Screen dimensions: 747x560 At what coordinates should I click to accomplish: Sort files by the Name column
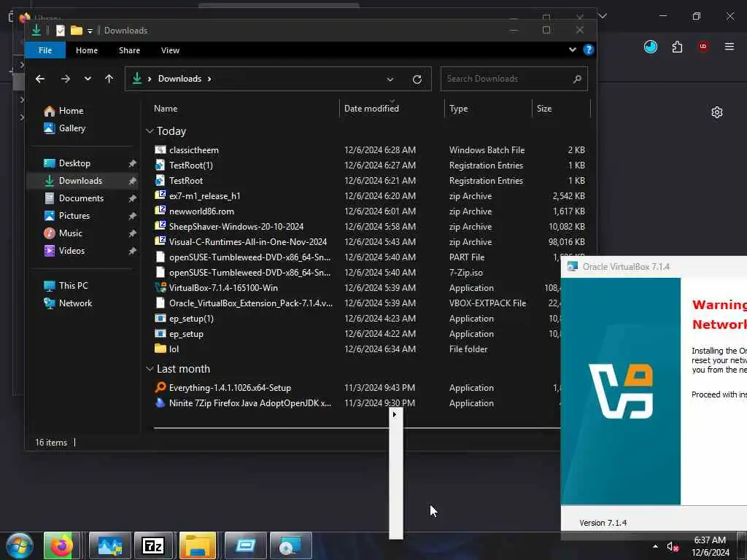[166, 109]
